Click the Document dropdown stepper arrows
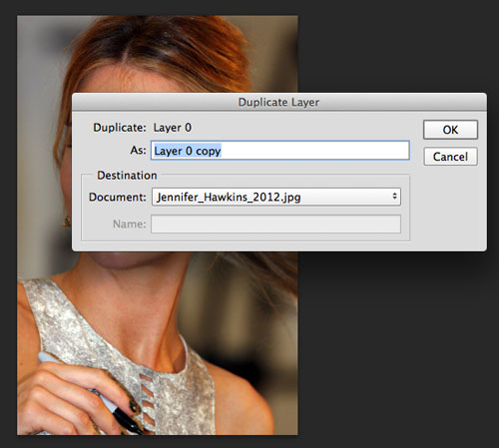The height and width of the screenshot is (448, 499). pyautogui.click(x=394, y=197)
